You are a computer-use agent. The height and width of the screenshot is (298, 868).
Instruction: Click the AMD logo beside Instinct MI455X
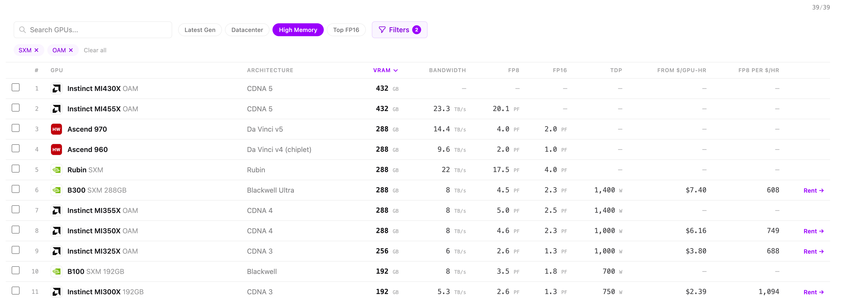[x=56, y=109]
